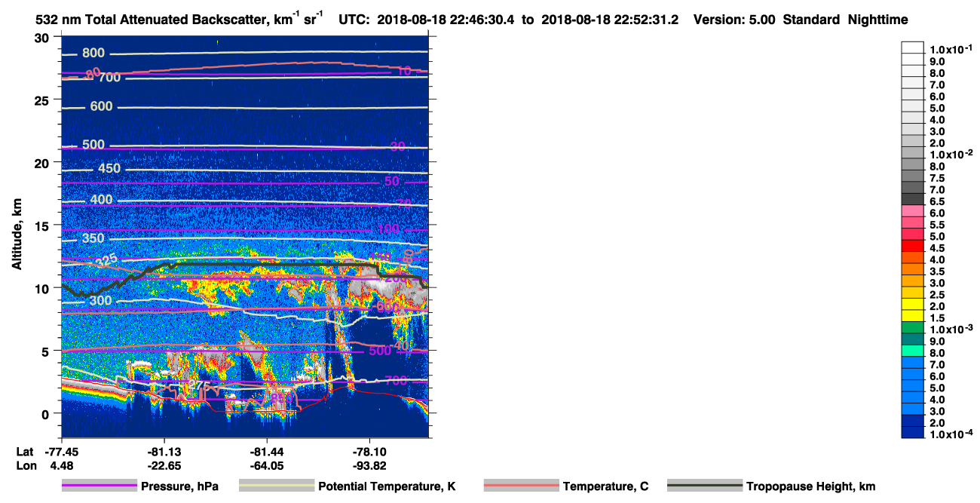Click the salmon line sample beside "Temperature, C"
The width and height of the screenshot is (980, 503).
[x=522, y=486]
